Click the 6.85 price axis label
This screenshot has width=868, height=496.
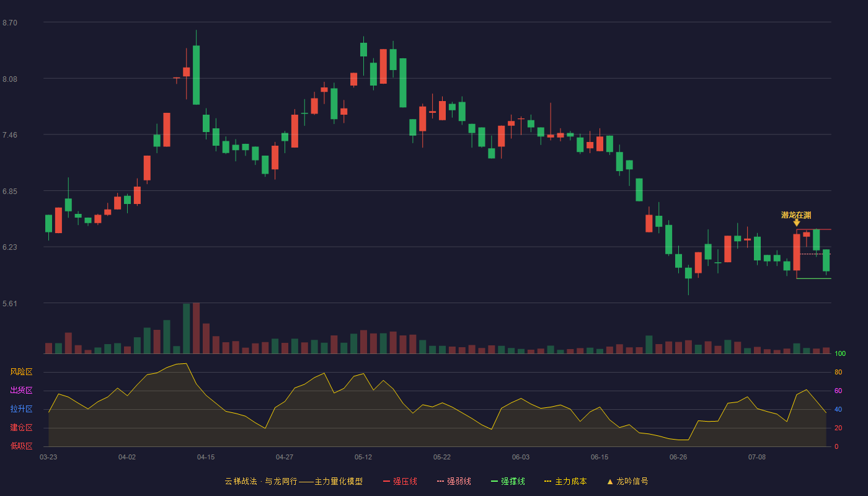tap(10, 192)
